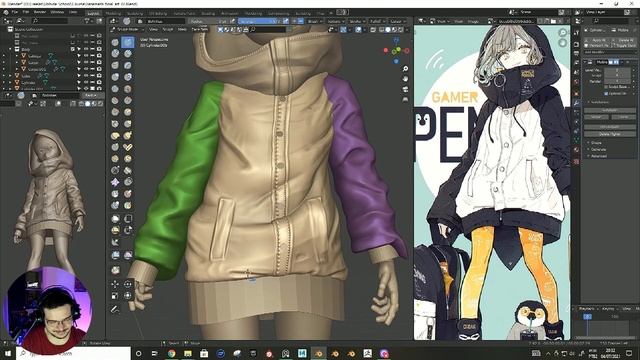The image size is (640, 360).
Task: Open the Render menu
Action: (39, 12)
